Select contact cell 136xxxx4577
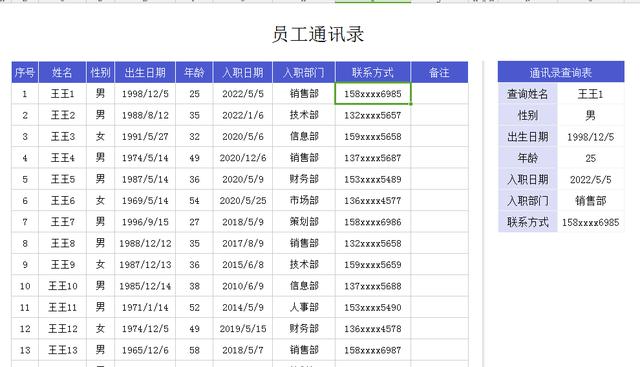 click(x=373, y=200)
